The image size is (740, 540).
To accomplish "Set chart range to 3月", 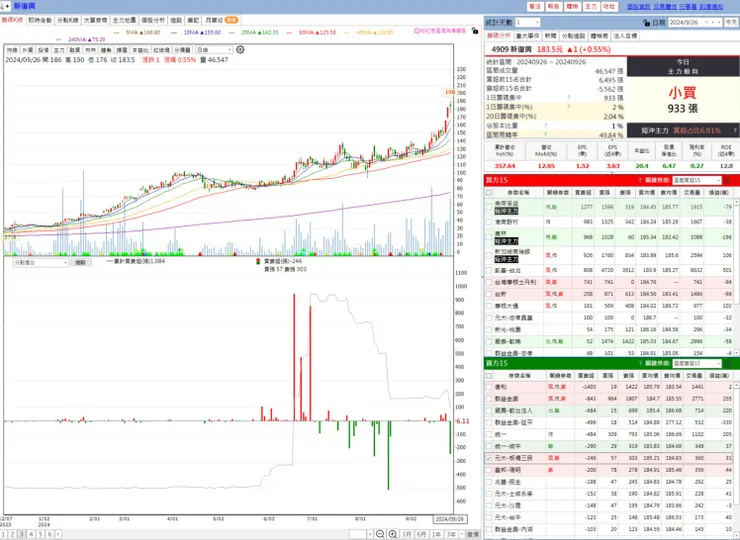I will (406, 534).
